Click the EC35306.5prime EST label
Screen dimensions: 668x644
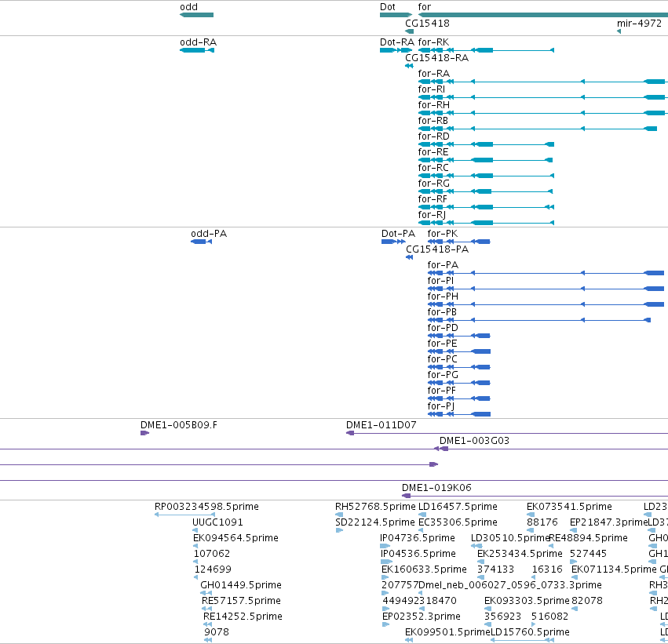click(458, 522)
